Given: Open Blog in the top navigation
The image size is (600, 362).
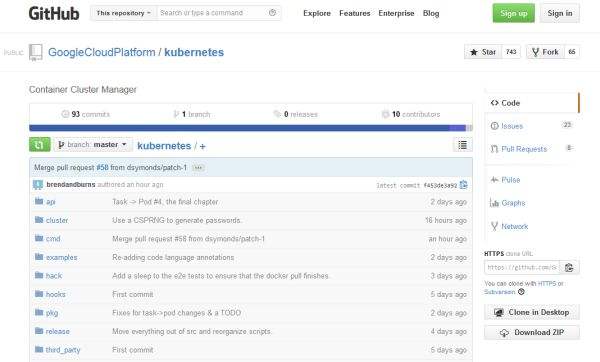Looking at the screenshot, I should pos(431,13).
